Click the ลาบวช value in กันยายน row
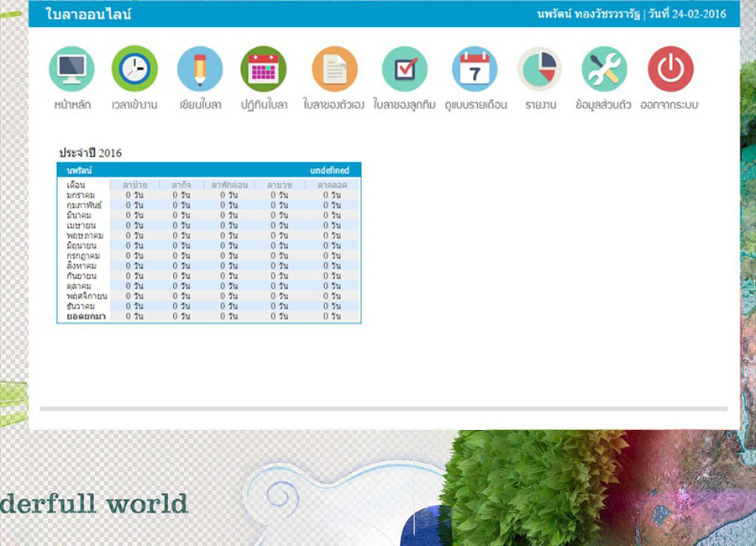Image resolution: width=756 pixels, height=546 pixels. (x=279, y=276)
